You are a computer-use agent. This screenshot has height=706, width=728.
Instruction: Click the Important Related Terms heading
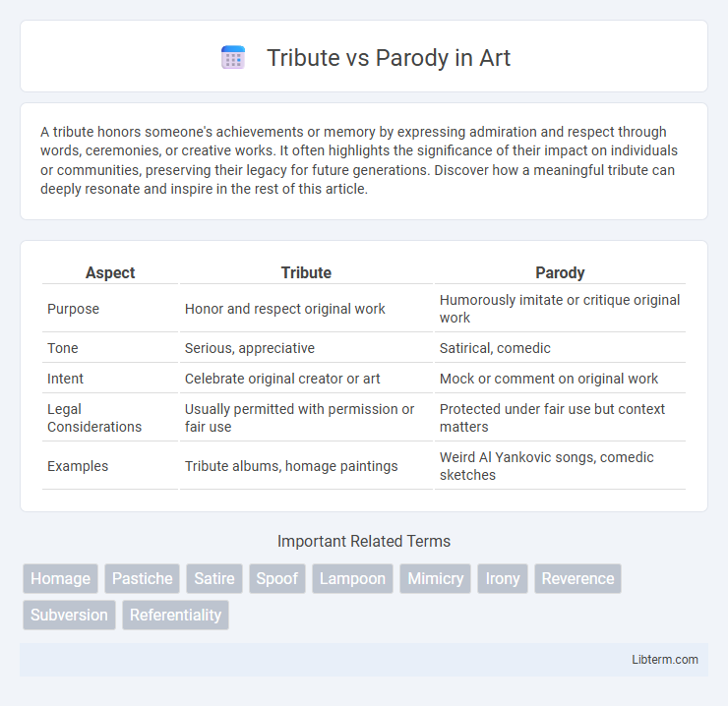point(364,541)
